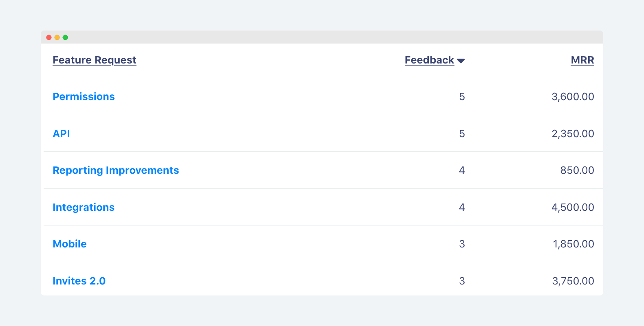Click the yellow minimize window dot

coord(57,37)
